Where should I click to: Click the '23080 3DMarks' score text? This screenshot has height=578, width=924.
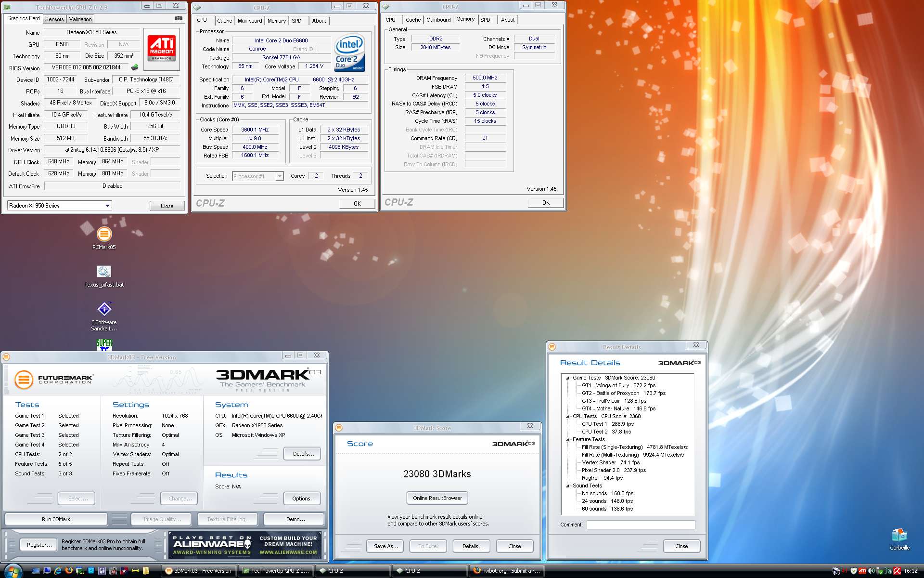[437, 474]
